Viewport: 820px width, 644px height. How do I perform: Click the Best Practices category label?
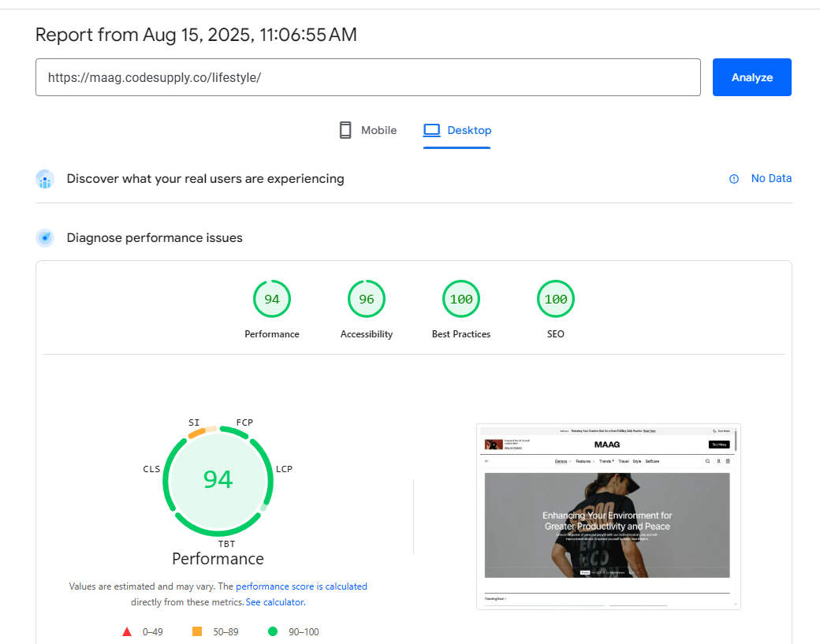coord(461,334)
